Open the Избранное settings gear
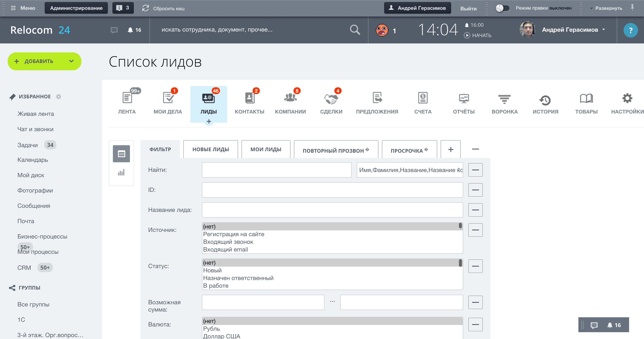 [59, 96]
